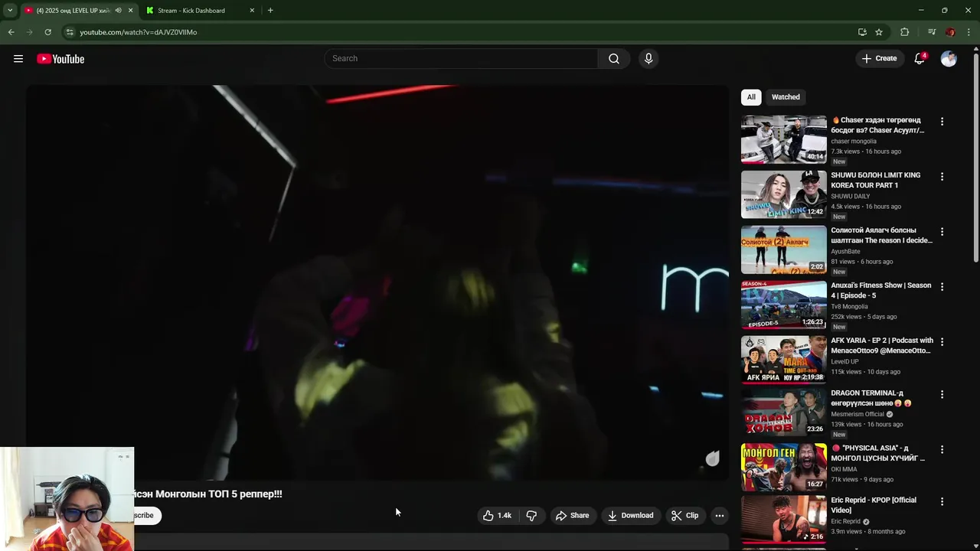Open the Tv8 Mongolia channel name
Image resolution: width=980 pixels, height=551 pixels.
[850, 307]
